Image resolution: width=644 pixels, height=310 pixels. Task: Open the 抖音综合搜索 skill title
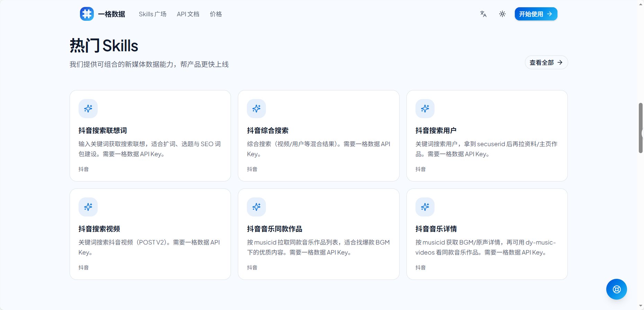(268, 131)
